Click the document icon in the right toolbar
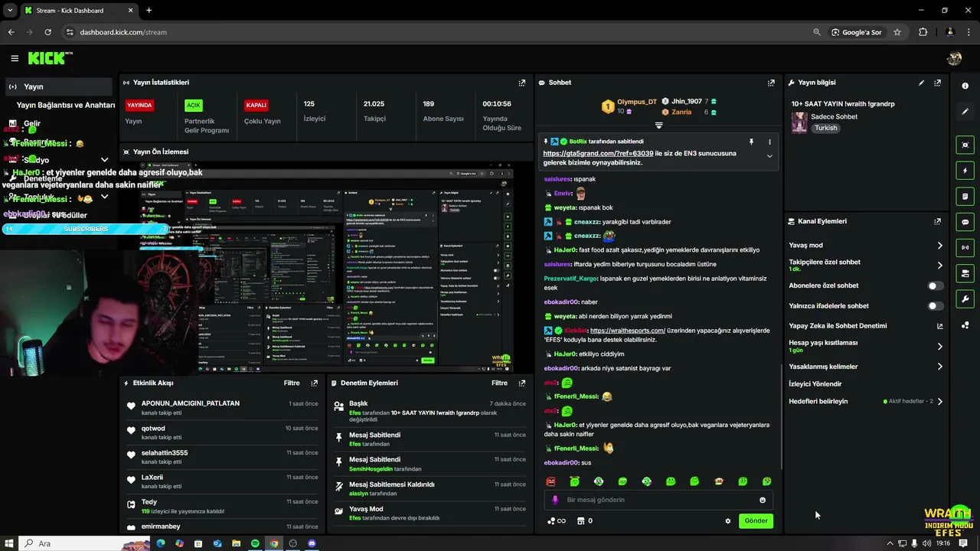 (965, 197)
